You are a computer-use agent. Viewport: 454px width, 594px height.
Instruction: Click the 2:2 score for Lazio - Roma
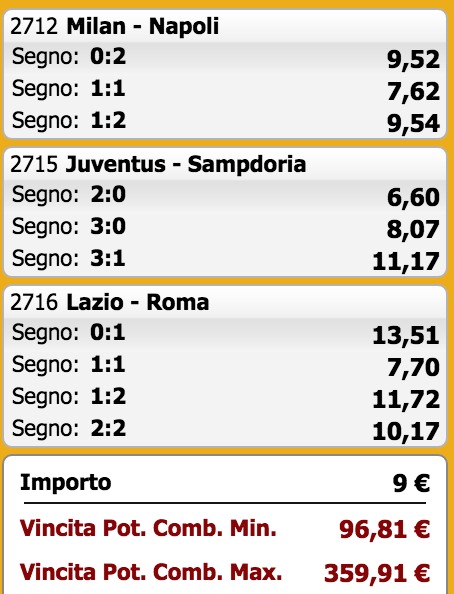[x=108, y=428]
